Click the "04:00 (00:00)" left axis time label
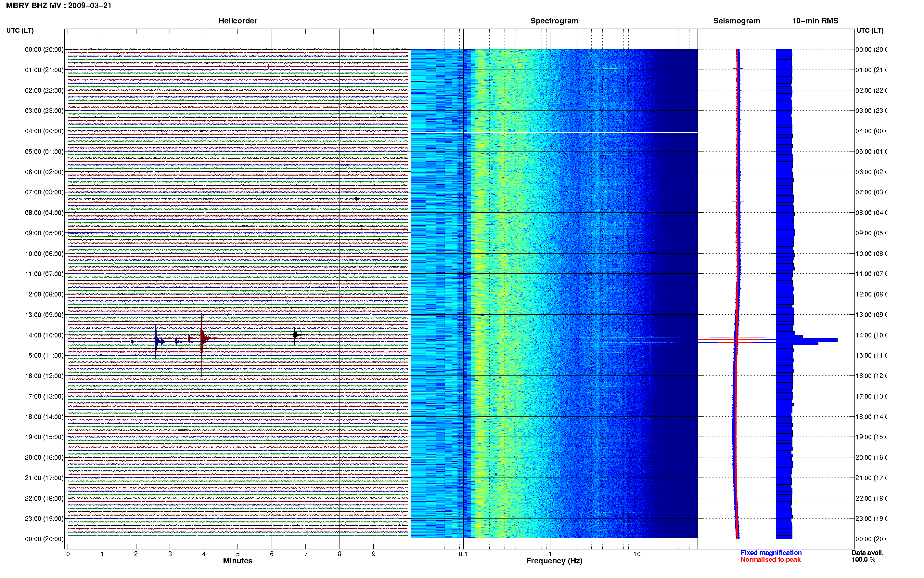 (x=44, y=131)
